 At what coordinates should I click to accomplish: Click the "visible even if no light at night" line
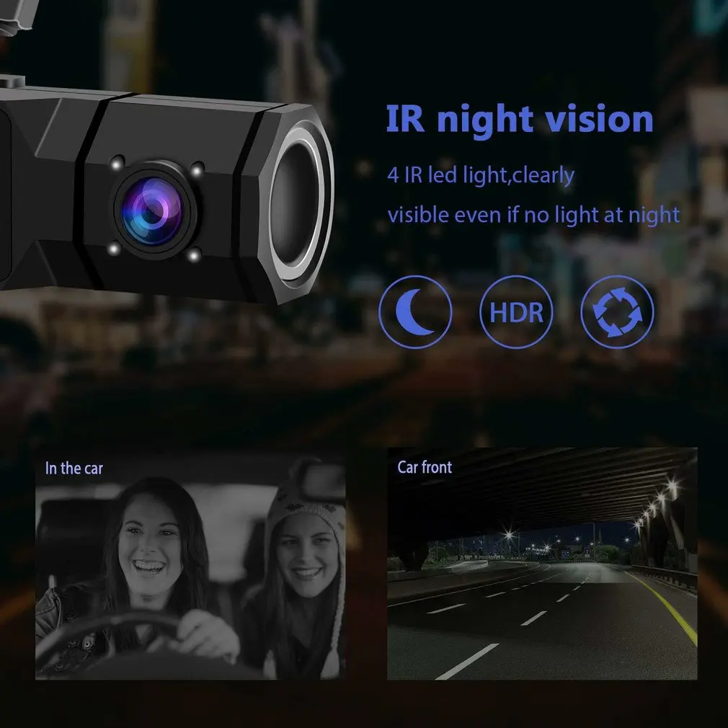(534, 216)
